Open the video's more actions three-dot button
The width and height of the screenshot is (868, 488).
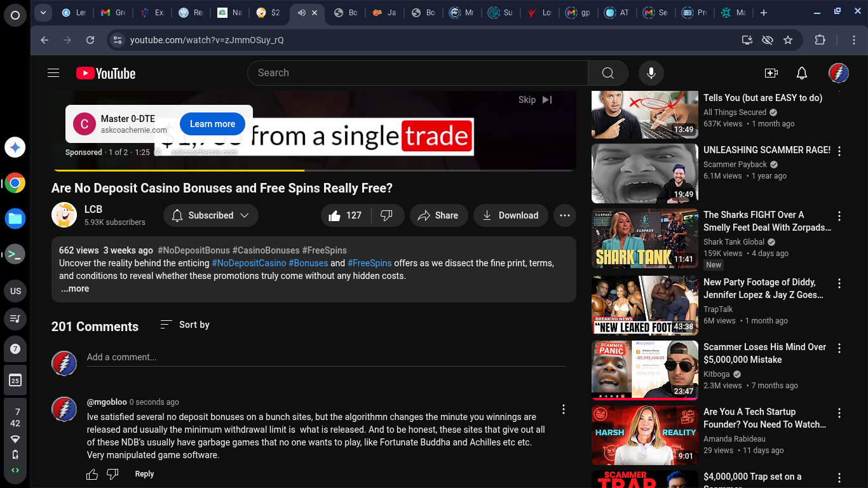tap(564, 215)
